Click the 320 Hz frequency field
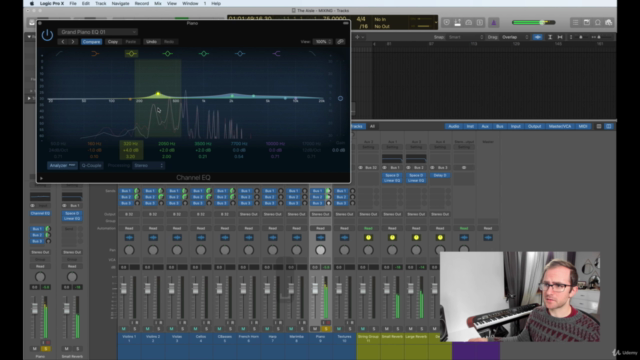The width and height of the screenshot is (640, 360). tap(131, 144)
